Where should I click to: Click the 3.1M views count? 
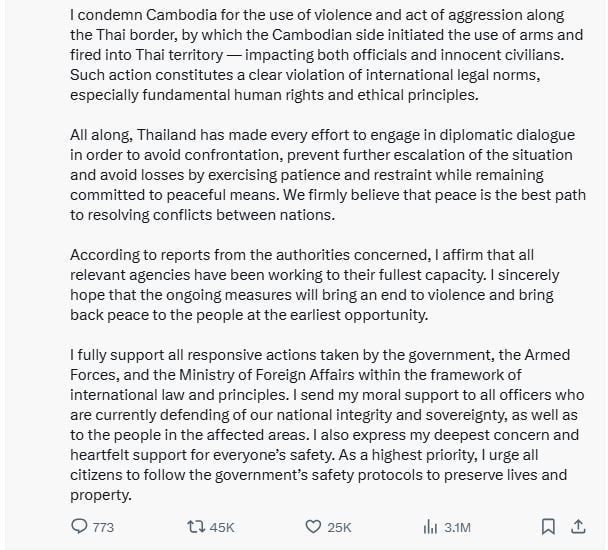click(x=458, y=528)
